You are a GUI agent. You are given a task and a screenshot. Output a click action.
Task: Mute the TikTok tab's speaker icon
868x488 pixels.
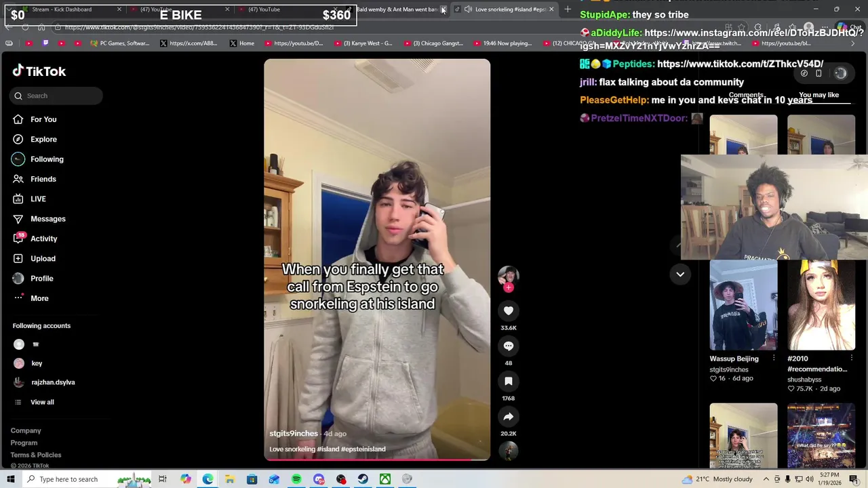point(468,9)
